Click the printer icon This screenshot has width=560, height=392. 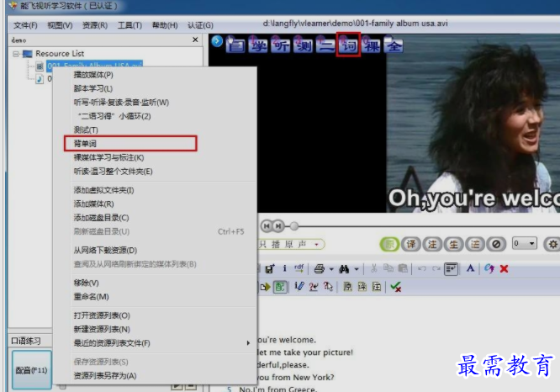pyautogui.click(x=319, y=268)
